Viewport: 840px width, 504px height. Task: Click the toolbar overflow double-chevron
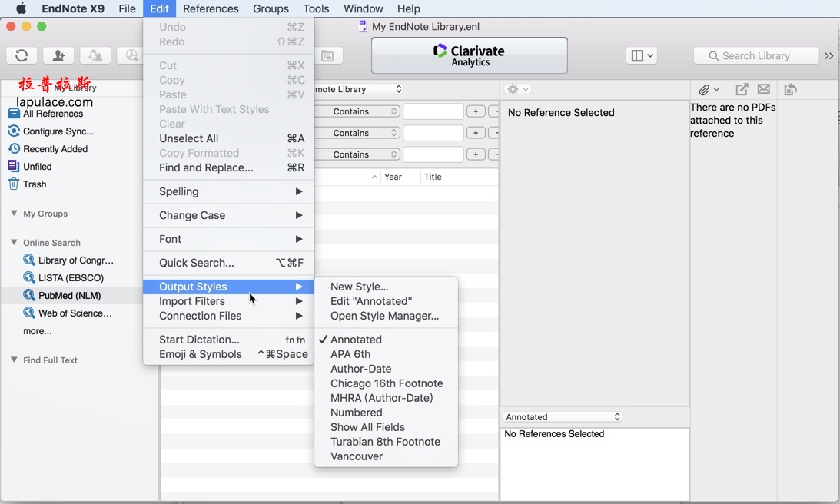coord(828,56)
